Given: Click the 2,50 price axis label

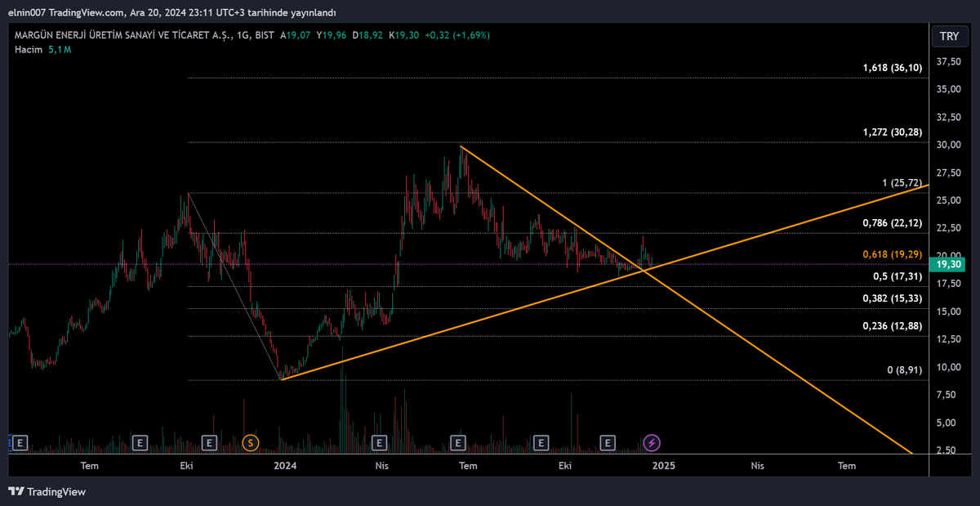Looking at the screenshot, I should (948, 450).
